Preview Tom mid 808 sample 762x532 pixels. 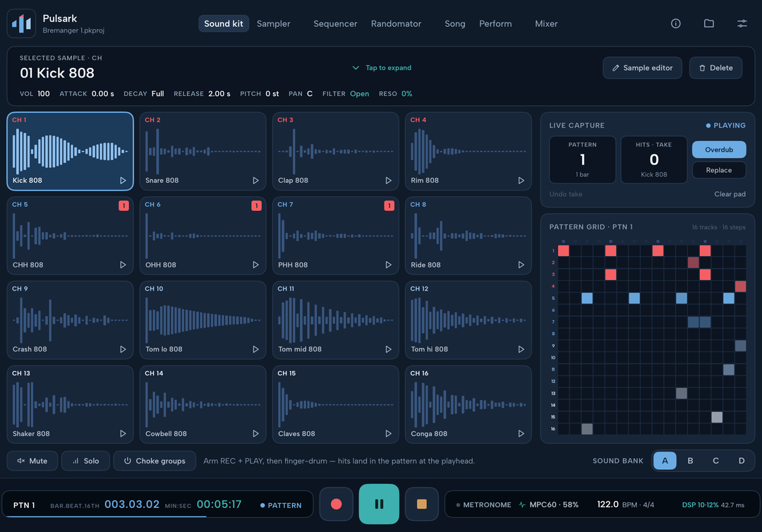point(388,349)
